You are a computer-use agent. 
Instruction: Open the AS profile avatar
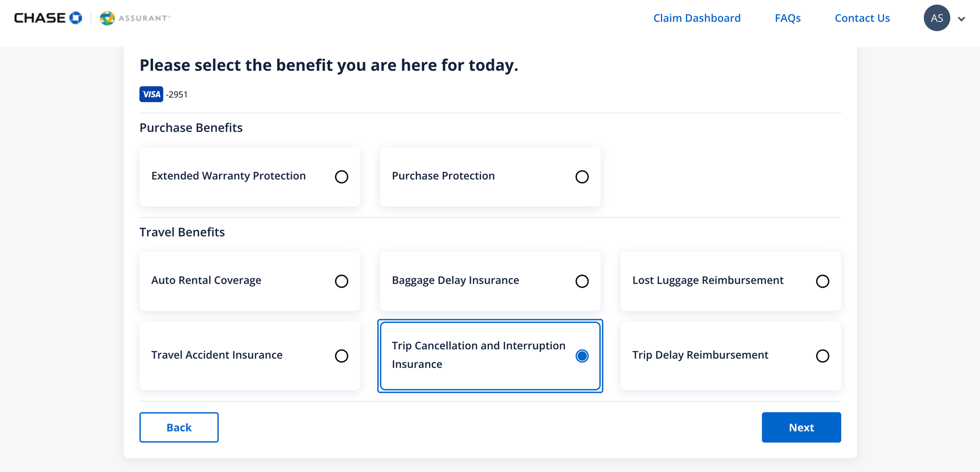(x=937, y=17)
